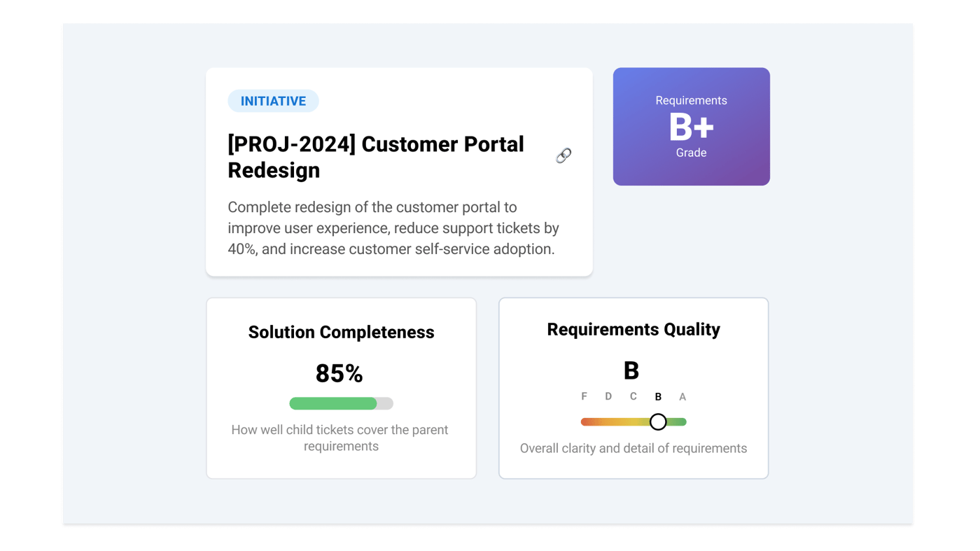Click the green Solution Completeness progress bar

click(333, 403)
